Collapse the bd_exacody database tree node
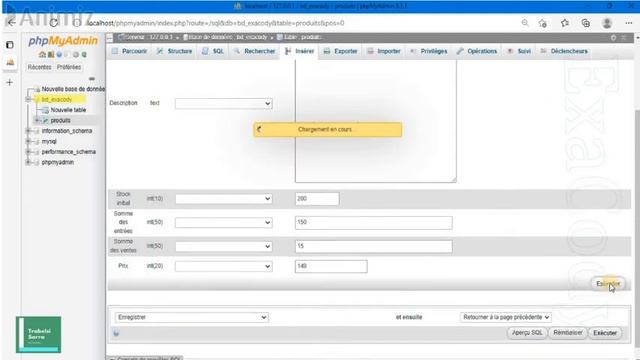 click(x=28, y=99)
